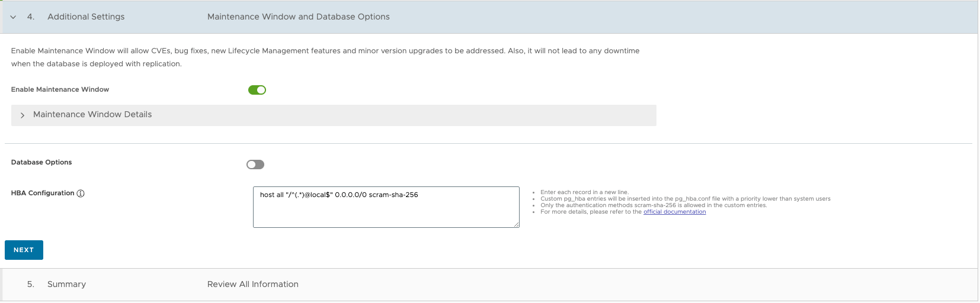Select the Additional Settings step title

[86, 17]
